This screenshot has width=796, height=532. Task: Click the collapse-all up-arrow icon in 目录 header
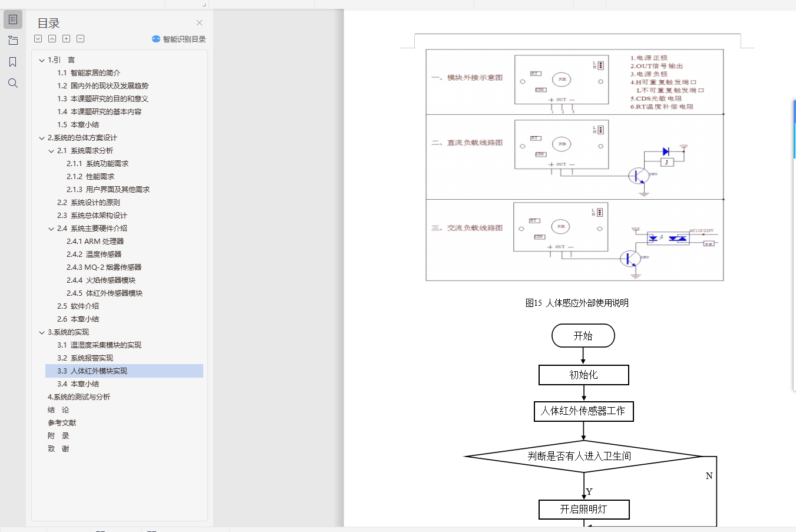point(52,39)
